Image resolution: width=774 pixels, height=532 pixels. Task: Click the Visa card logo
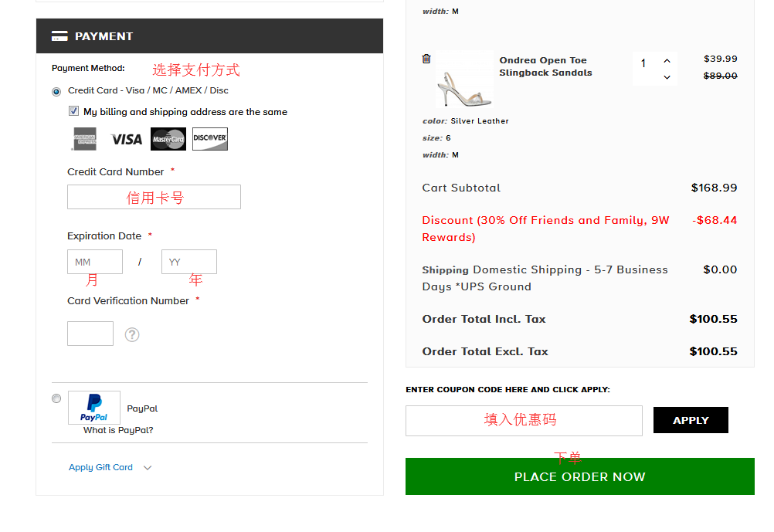[x=126, y=139]
